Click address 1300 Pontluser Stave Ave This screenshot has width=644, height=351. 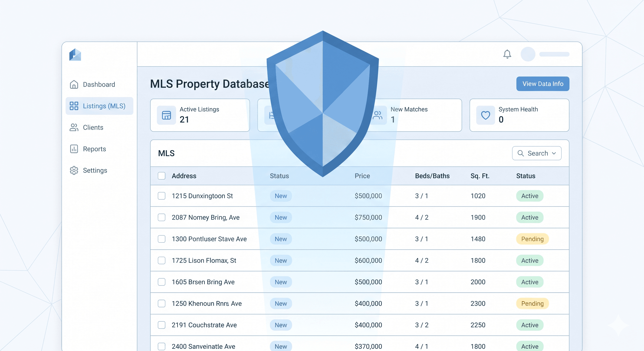point(209,239)
